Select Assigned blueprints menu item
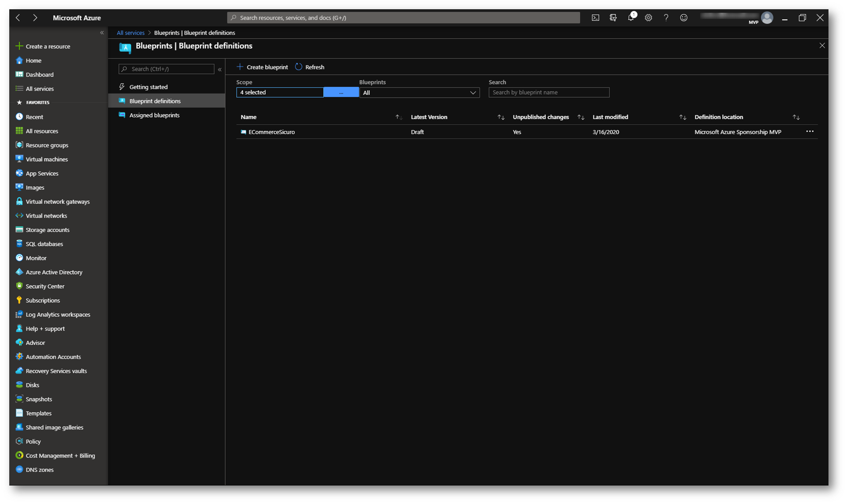The width and height of the screenshot is (847, 504). [167, 115]
